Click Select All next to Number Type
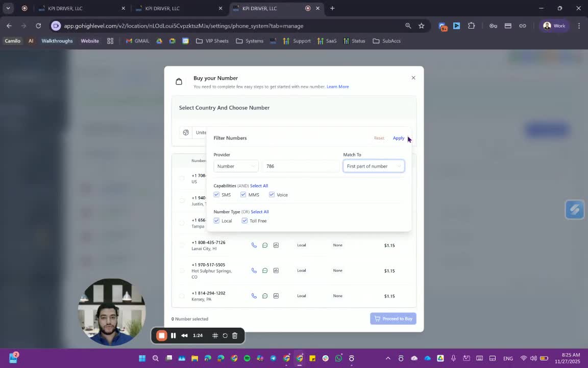Image resolution: width=588 pixels, height=368 pixels. point(259,212)
